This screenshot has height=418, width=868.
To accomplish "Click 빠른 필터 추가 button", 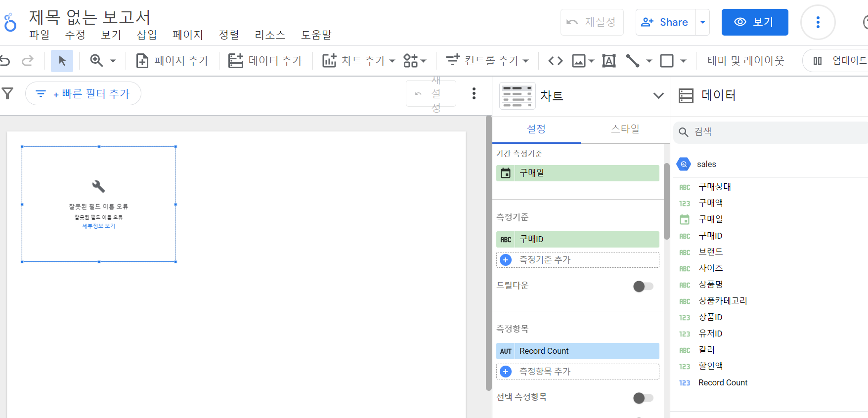I will point(83,93).
